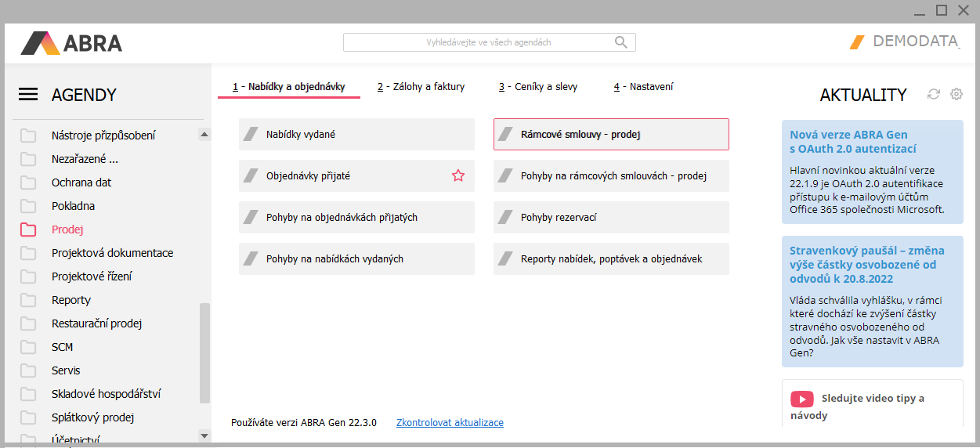Click the sidebar scroll down arrow
The image size is (980, 448).
coord(204,435)
